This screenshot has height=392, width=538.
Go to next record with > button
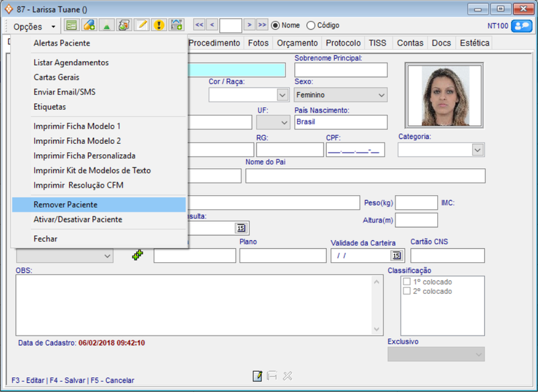click(249, 26)
